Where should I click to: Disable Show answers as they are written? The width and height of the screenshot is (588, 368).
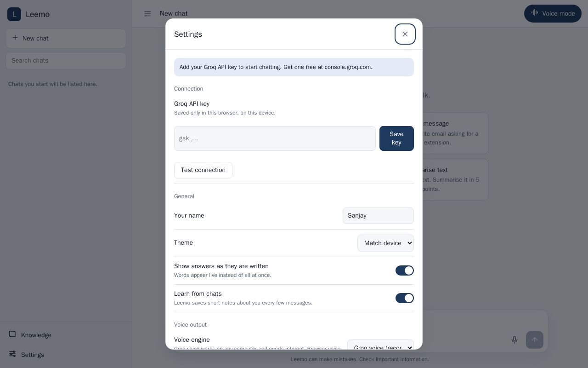pyautogui.click(x=405, y=270)
